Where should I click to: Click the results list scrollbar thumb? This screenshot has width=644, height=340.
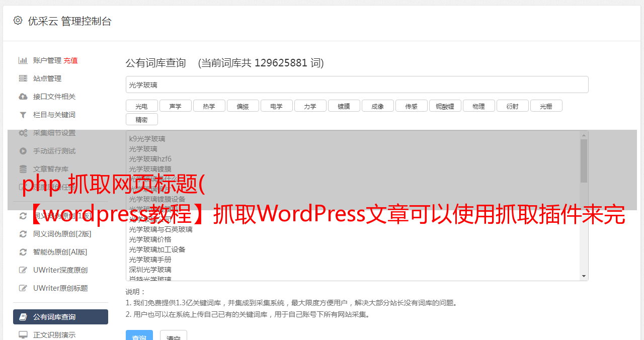(x=584, y=161)
